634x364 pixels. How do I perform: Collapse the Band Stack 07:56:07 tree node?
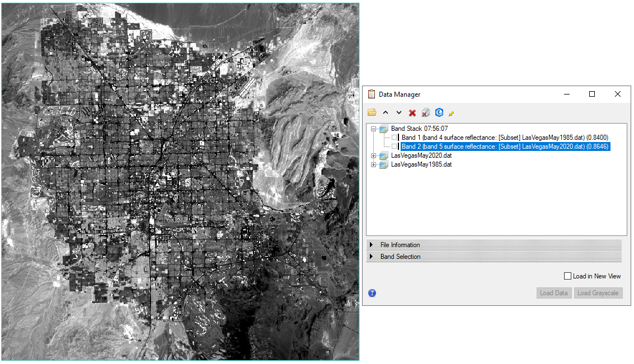[374, 129]
